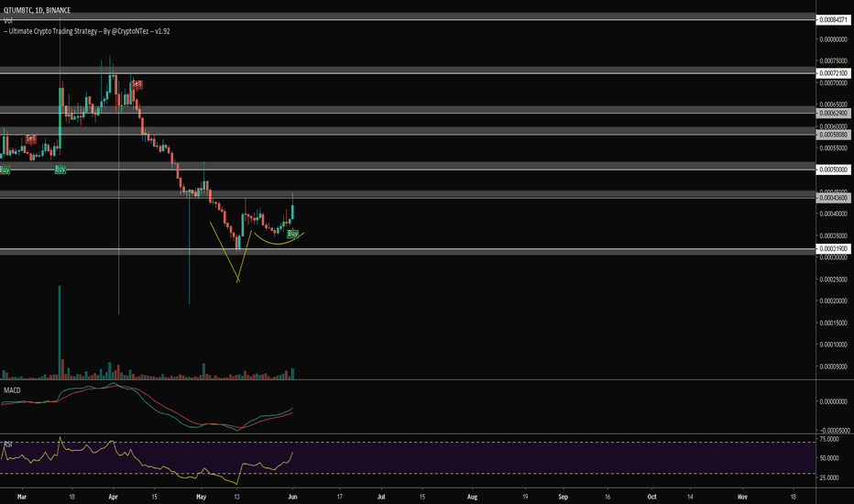Image resolution: width=854 pixels, height=504 pixels.
Task: Click the Sep label on the time axis
Action: (564, 497)
